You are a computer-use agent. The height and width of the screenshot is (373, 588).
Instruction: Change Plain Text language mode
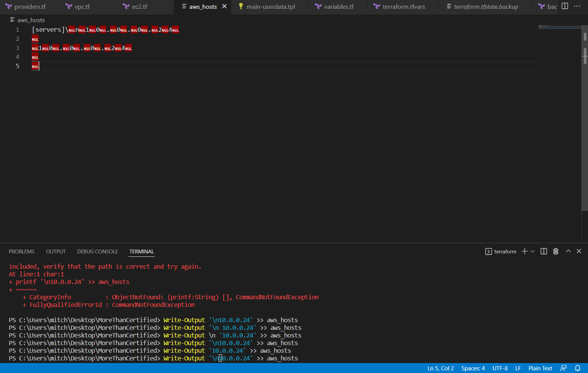540,368
